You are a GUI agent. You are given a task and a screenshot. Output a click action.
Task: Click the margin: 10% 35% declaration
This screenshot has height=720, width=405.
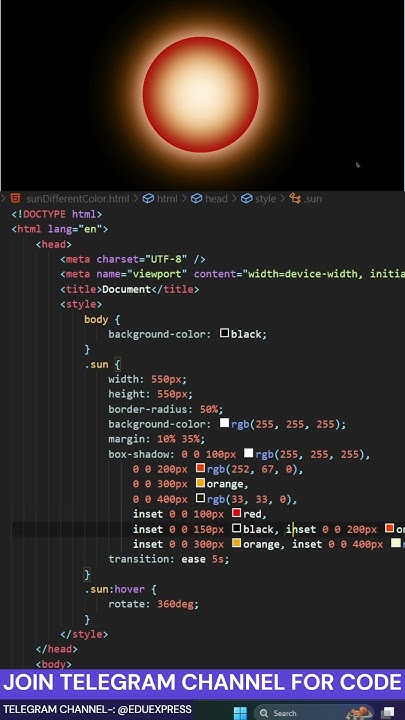(x=157, y=439)
